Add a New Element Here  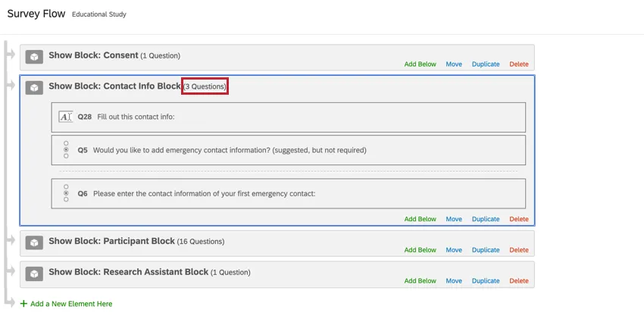71,304
